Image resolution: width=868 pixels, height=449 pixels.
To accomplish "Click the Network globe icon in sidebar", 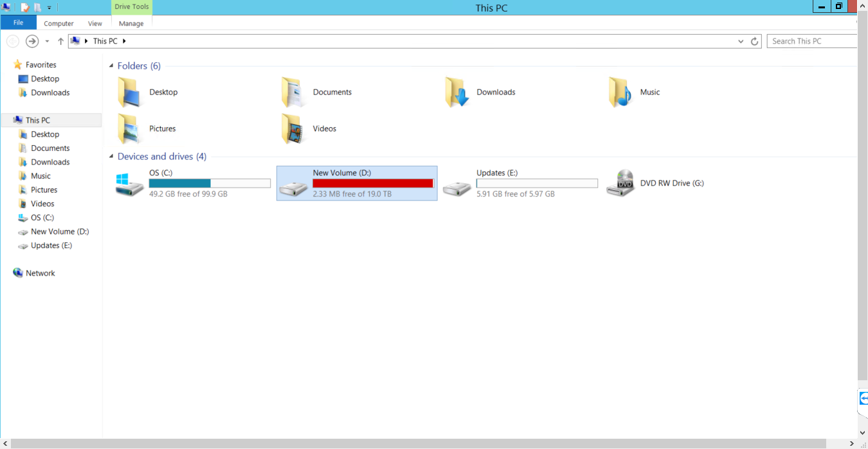I will tap(18, 273).
